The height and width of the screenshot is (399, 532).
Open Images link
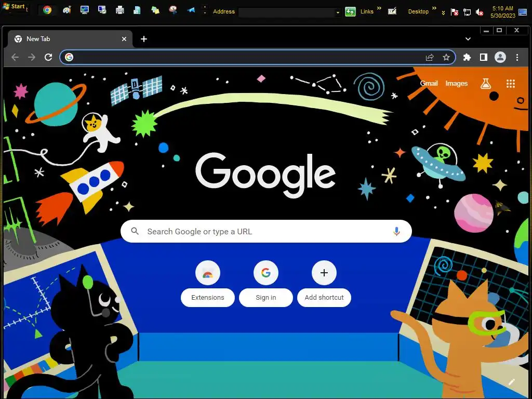[456, 84]
